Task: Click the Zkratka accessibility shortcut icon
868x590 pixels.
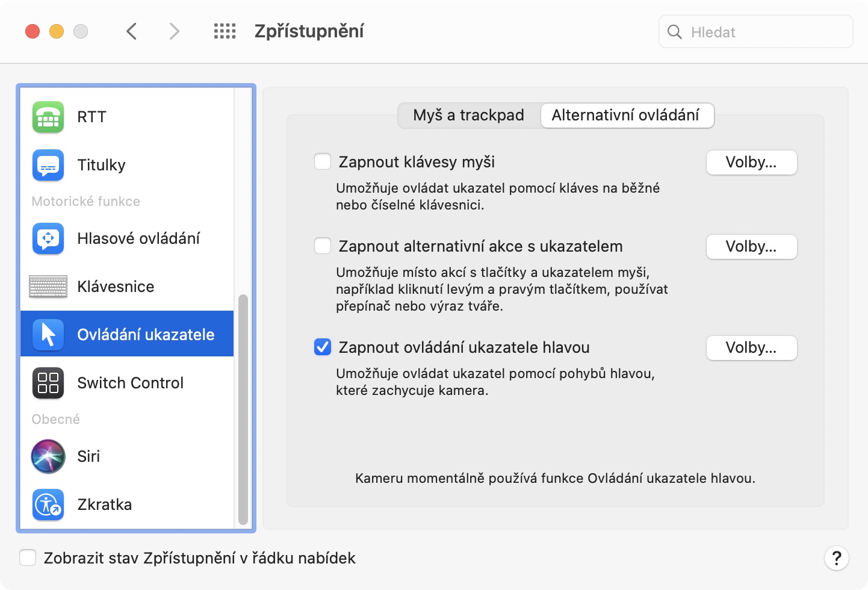Action: click(48, 505)
